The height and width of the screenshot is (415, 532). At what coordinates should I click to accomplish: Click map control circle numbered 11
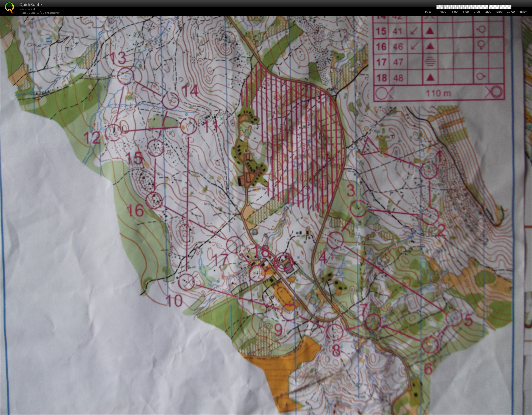click(x=188, y=126)
